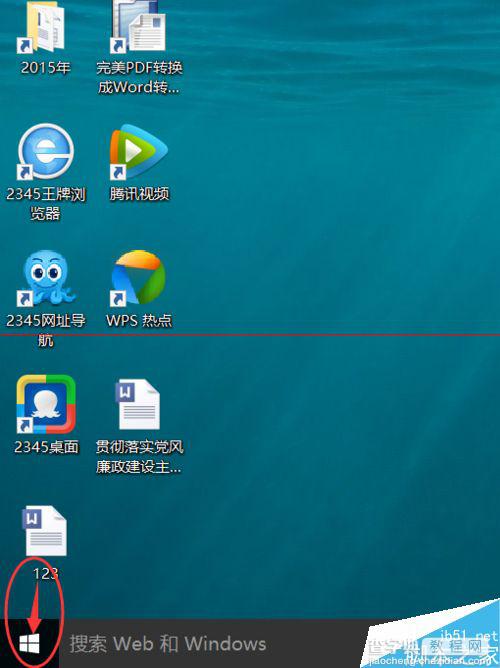Open the WPS 热点 icon
This screenshot has height=668, width=500.
pos(138,278)
